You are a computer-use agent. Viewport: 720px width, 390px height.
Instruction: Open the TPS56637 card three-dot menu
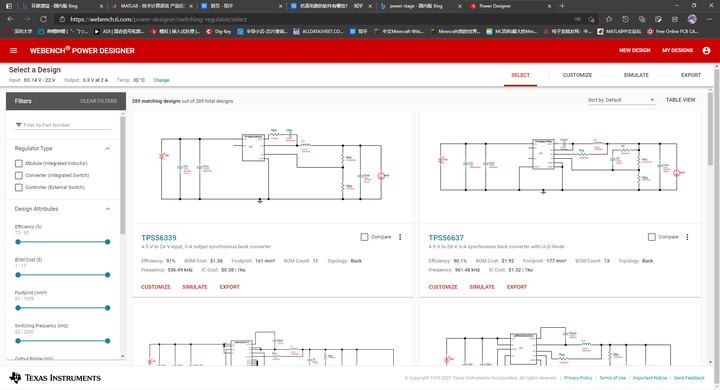tap(687, 237)
